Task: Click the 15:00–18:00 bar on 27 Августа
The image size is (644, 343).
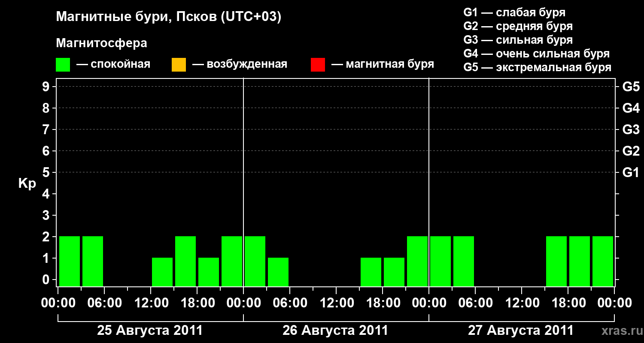Action: coord(556,261)
